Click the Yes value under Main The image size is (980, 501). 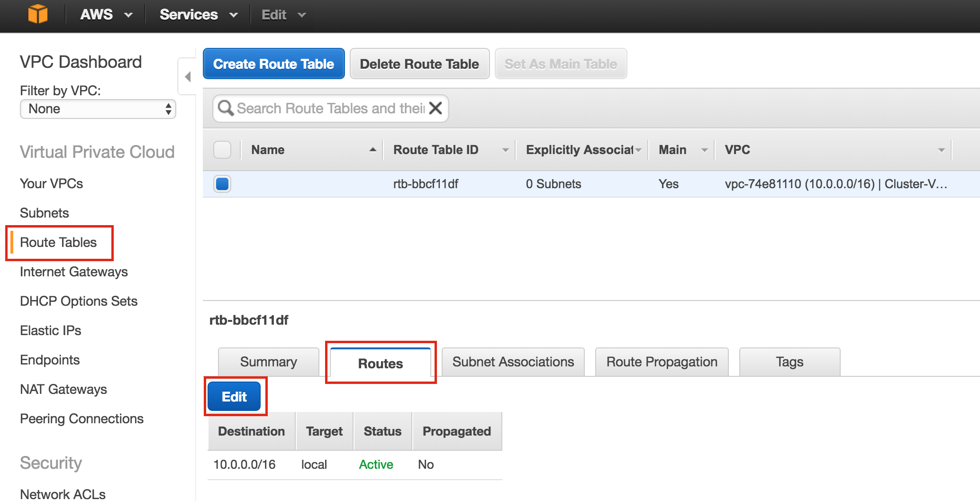(x=669, y=184)
